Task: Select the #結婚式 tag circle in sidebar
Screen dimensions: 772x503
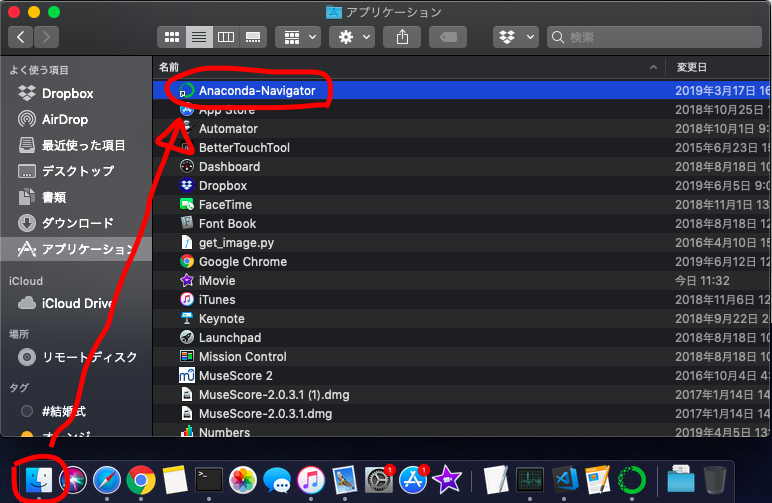Action: pos(27,411)
